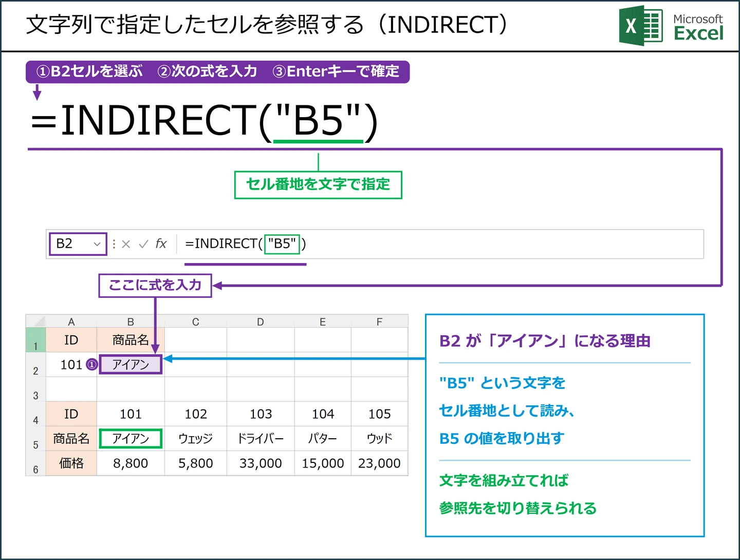Click cell F6 with price 23,000
The width and height of the screenshot is (740, 560).
click(x=379, y=463)
